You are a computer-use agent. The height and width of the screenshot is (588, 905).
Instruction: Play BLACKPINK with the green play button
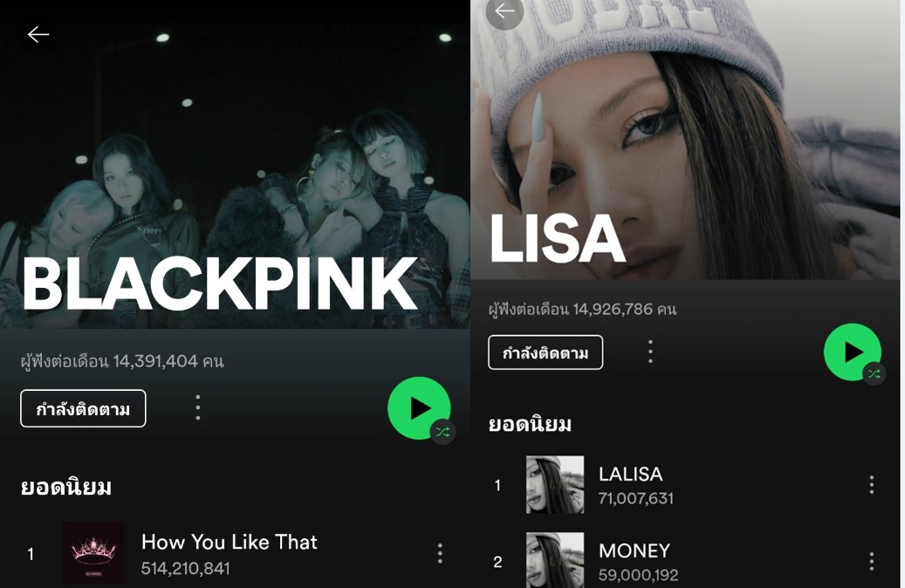coord(419,408)
